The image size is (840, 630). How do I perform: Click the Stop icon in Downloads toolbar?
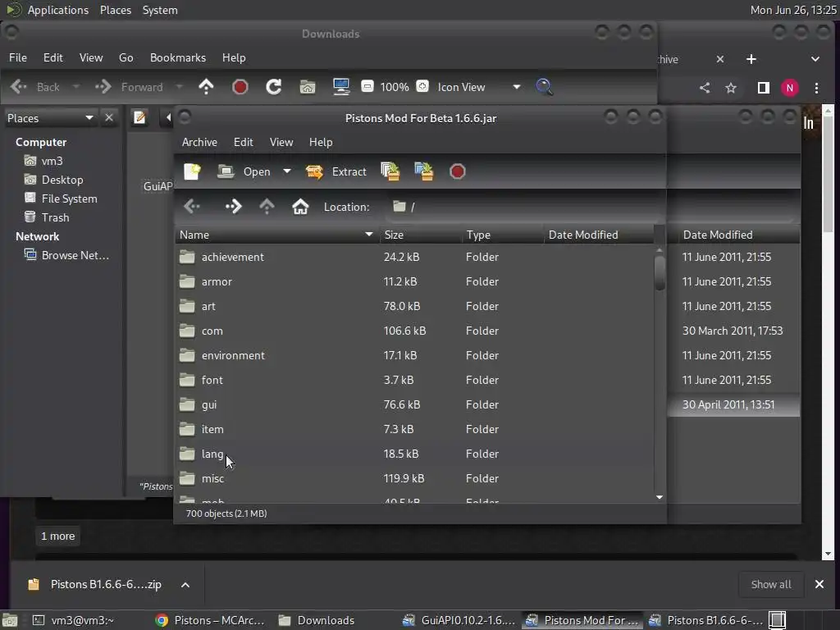pyautogui.click(x=240, y=87)
